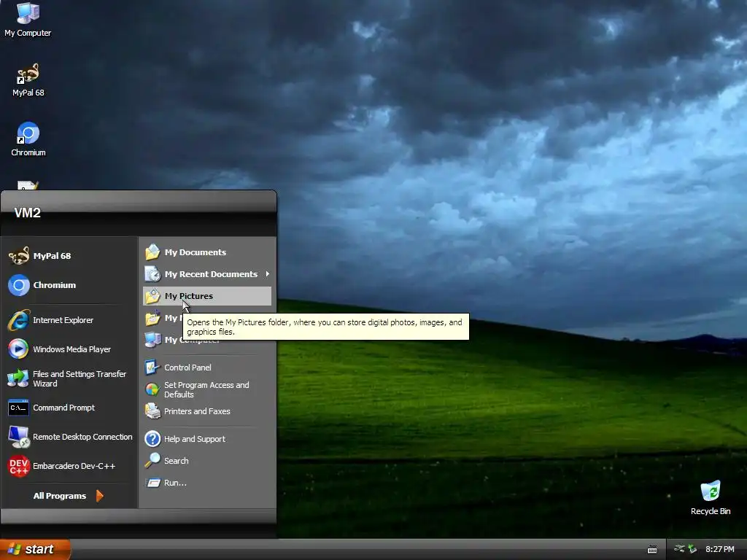Open Files and Settings Transfer Wizard
This screenshot has height=560, width=747.
point(69,378)
